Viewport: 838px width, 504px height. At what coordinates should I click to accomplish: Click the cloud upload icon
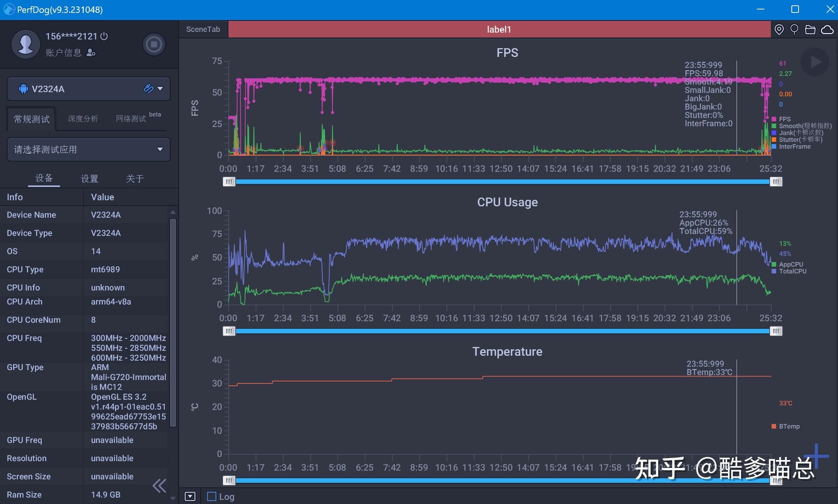tap(827, 30)
